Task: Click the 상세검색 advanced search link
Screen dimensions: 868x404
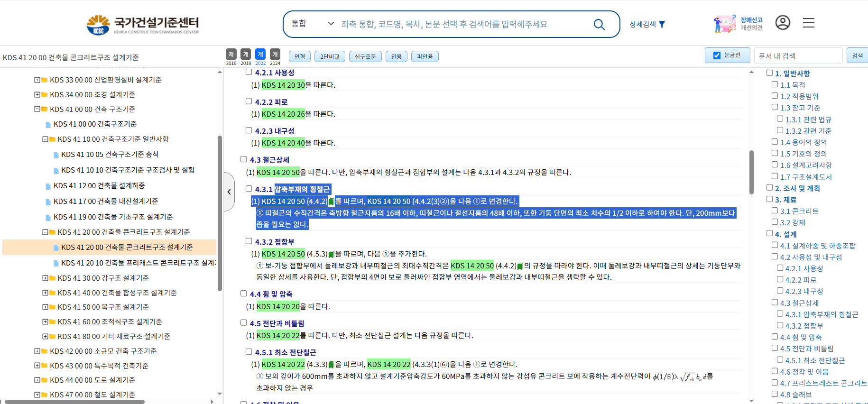Action: [x=647, y=24]
